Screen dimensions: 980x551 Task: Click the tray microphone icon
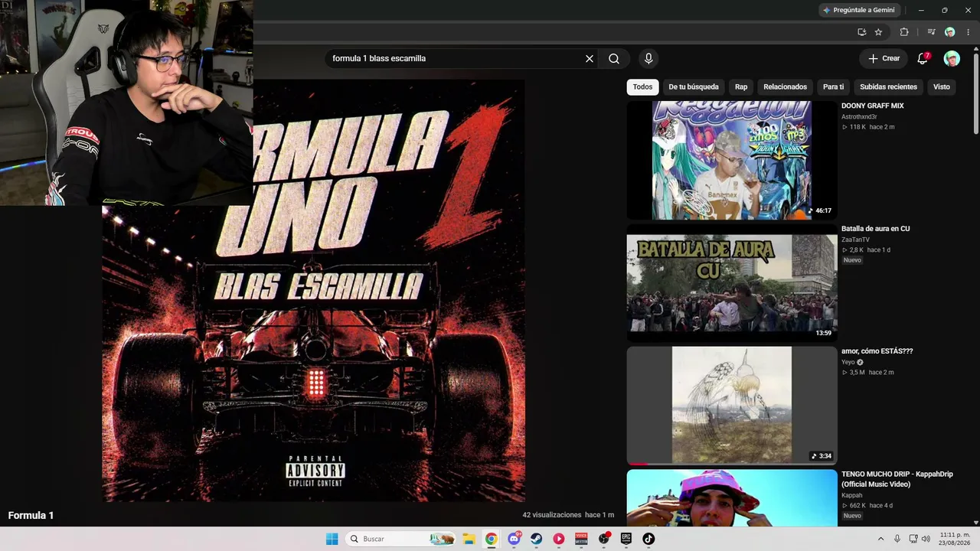(897, 539)
